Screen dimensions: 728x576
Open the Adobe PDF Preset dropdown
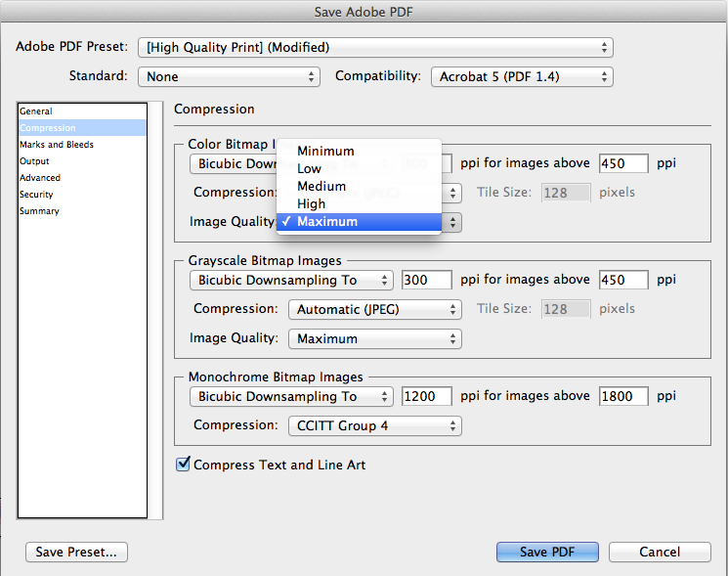point(375,47)
